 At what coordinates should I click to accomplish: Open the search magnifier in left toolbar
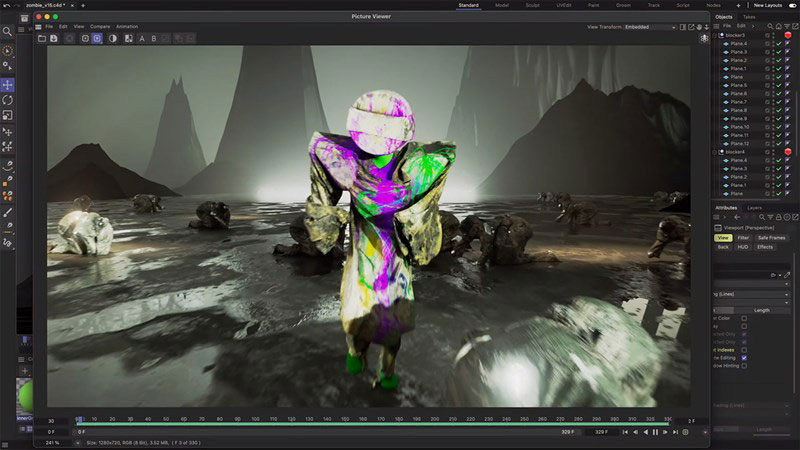pyautogui.click(x=8, y=33)
